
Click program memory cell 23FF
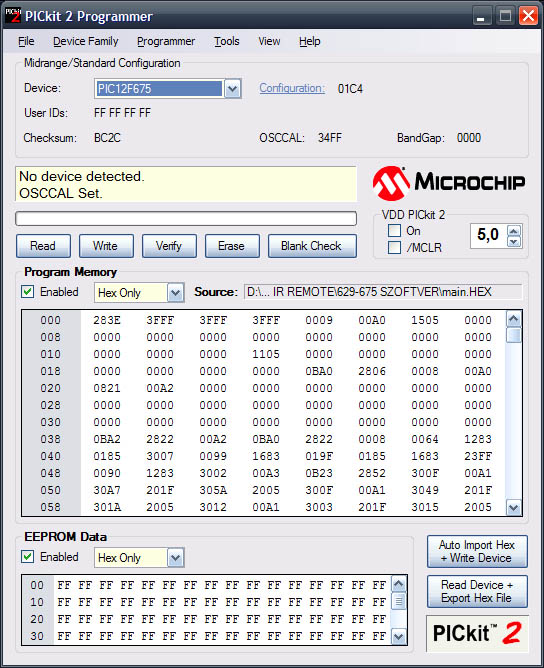point(478,456)
